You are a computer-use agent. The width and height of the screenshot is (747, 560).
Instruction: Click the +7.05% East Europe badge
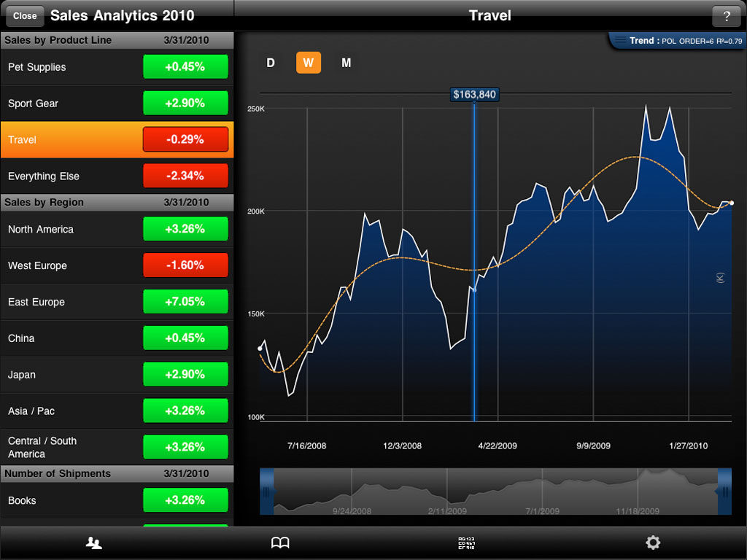tap(185, 302)
